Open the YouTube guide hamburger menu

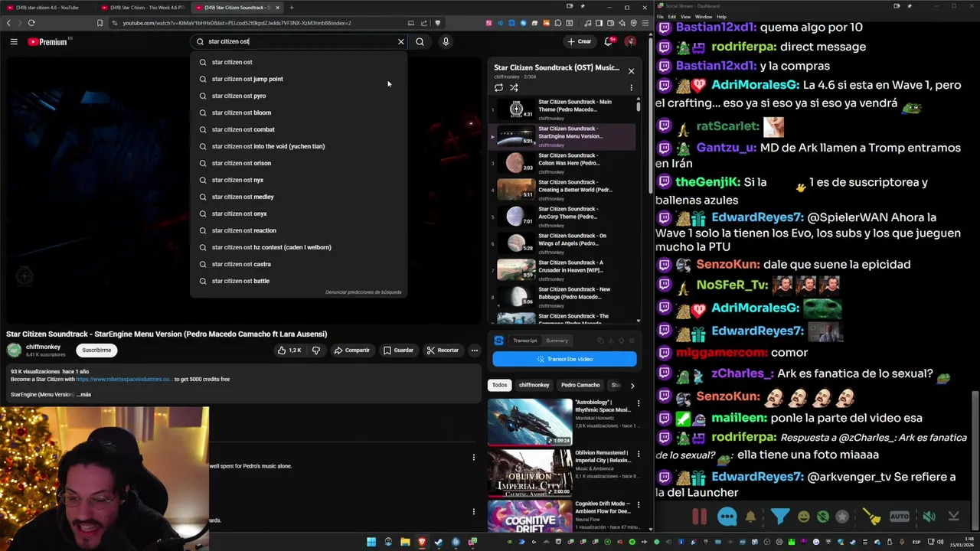click(x=14, y=42)
